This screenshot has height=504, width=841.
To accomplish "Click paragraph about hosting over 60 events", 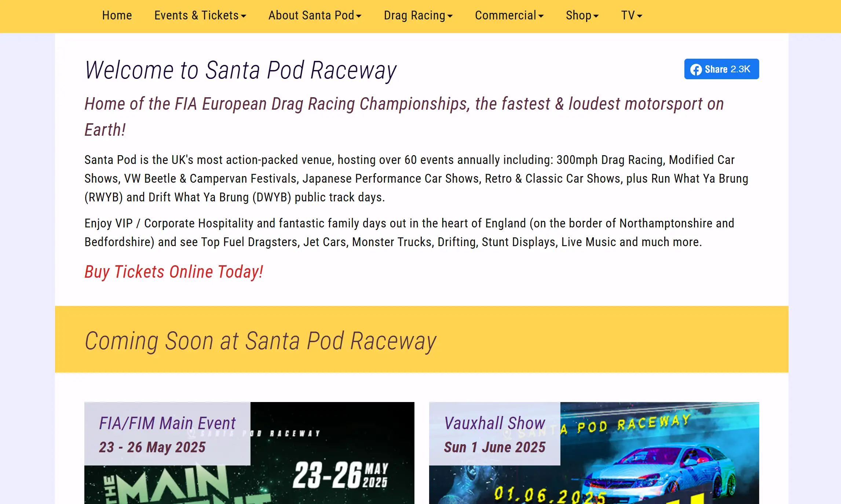I will click(x=416, y=179).
